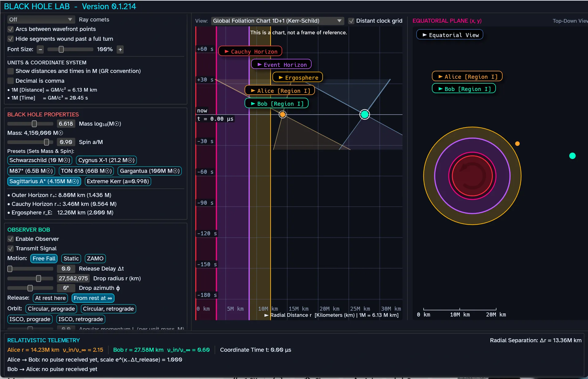Viewport: 588px width, 379px height.
Task: Toggle Distant clock grid checkbox
Action: pos(351,21)
